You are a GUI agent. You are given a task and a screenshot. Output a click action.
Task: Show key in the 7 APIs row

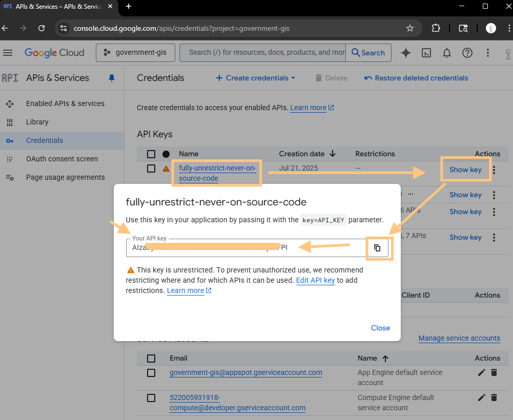[x=465, y=238]
